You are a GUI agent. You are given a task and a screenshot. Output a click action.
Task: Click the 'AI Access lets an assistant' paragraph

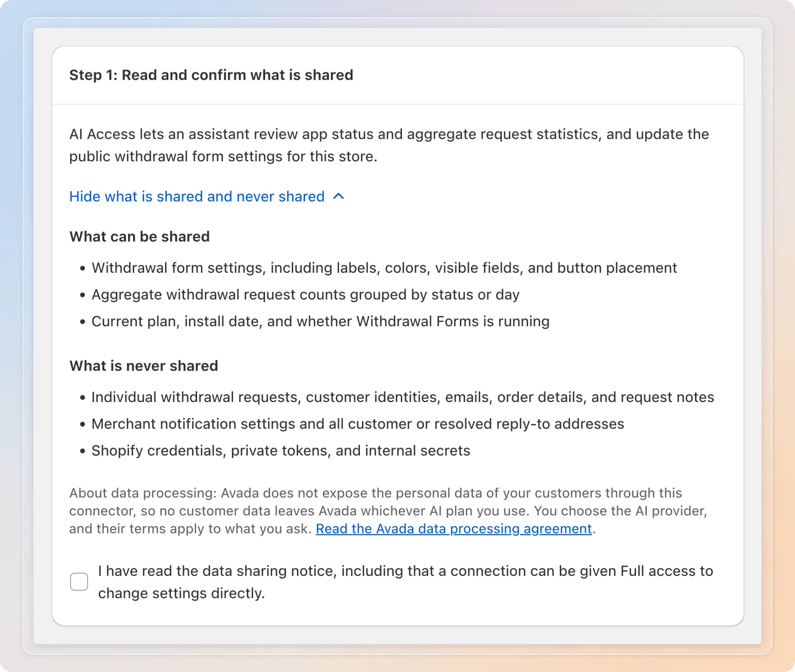(389, 145)
